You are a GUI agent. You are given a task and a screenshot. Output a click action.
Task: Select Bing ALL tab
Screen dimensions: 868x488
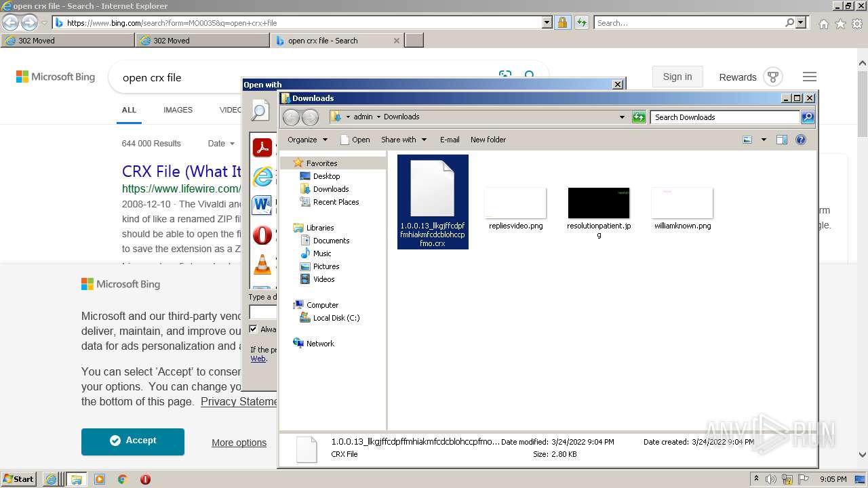[129, 110]
